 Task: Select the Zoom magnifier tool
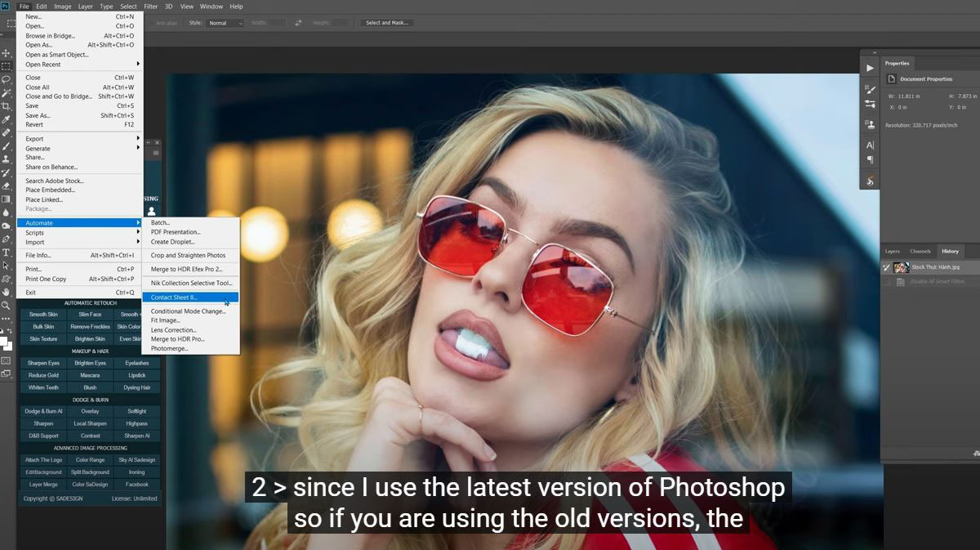tap(7, 305)
